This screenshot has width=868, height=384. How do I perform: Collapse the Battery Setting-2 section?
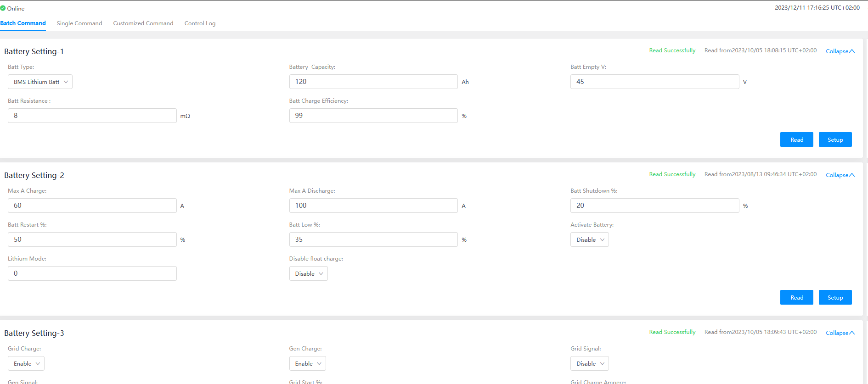coord(840,175)
